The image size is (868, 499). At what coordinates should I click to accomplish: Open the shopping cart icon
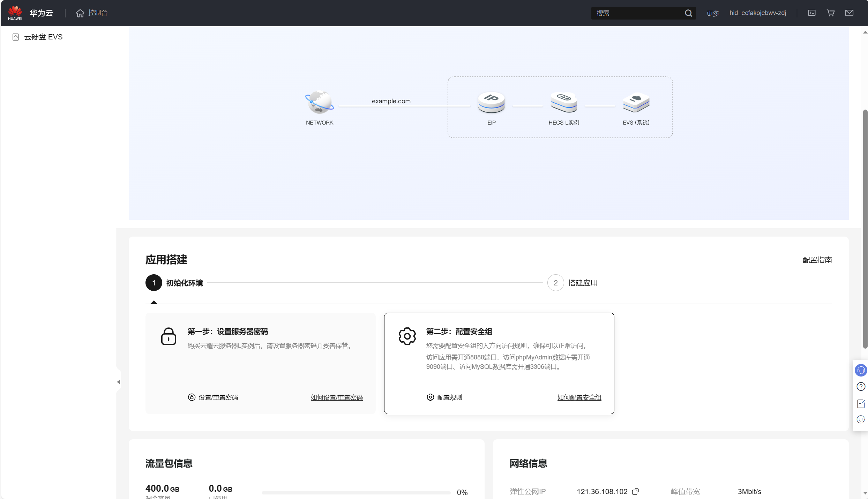click(x=830, y=13)
